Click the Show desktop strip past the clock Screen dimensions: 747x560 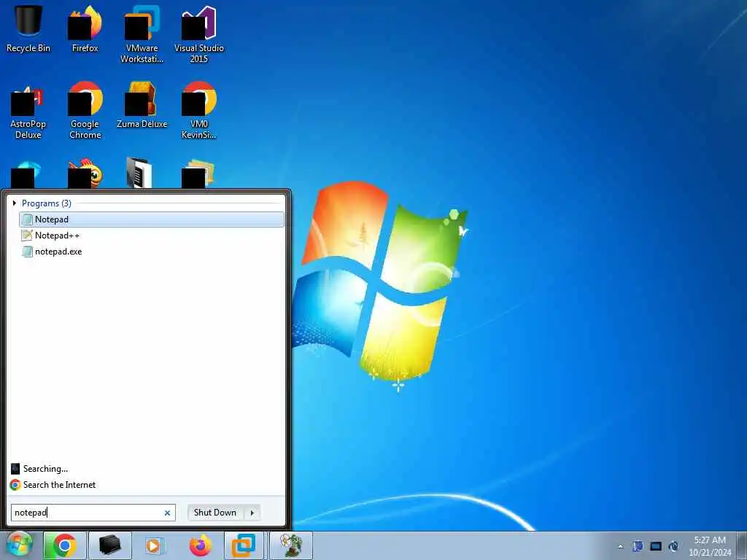[x=742, y=545]
